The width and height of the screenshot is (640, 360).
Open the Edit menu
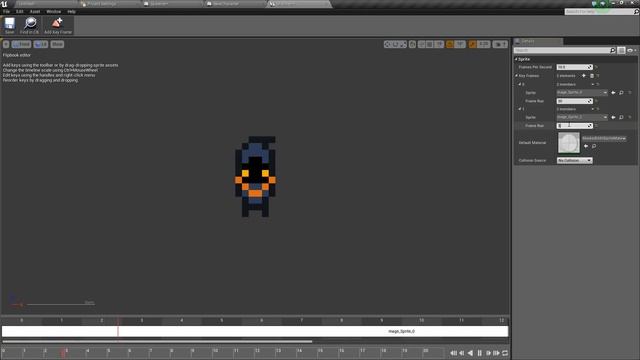20,11
